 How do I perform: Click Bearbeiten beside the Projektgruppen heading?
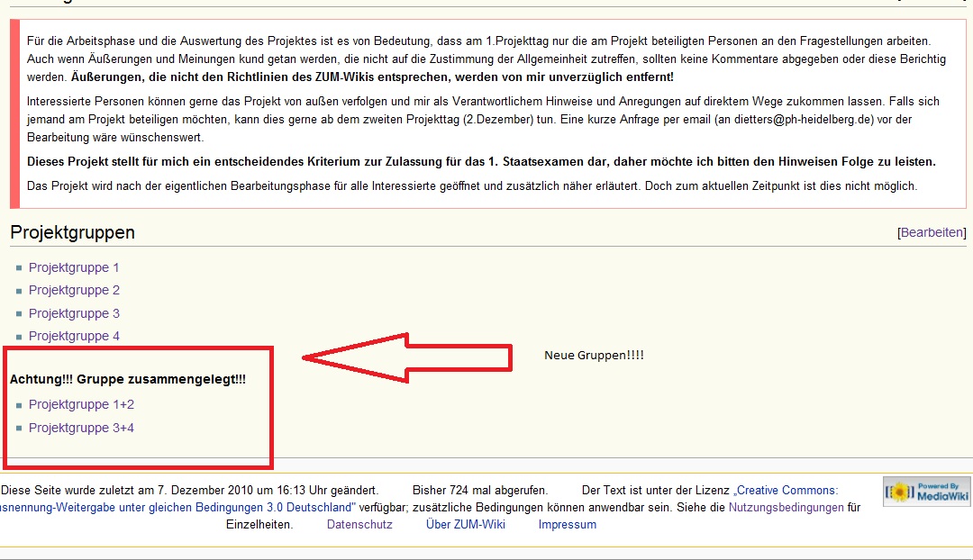932,232
